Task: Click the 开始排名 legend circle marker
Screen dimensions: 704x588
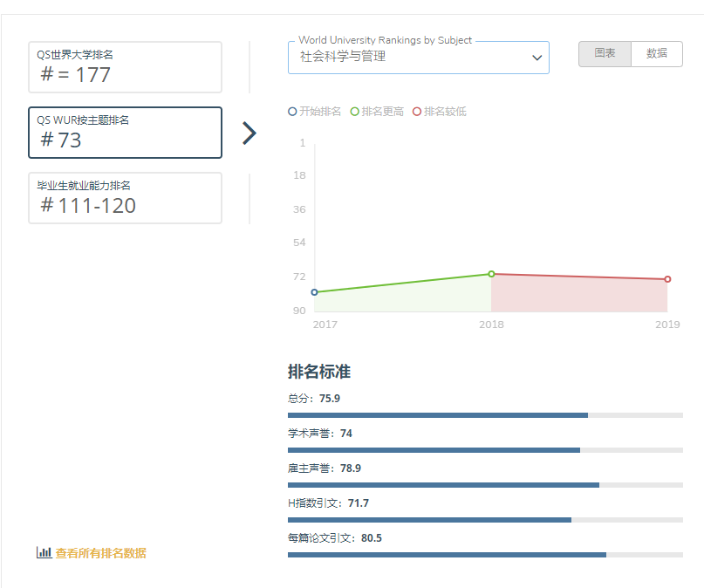Action: click(x=292, y=112)
